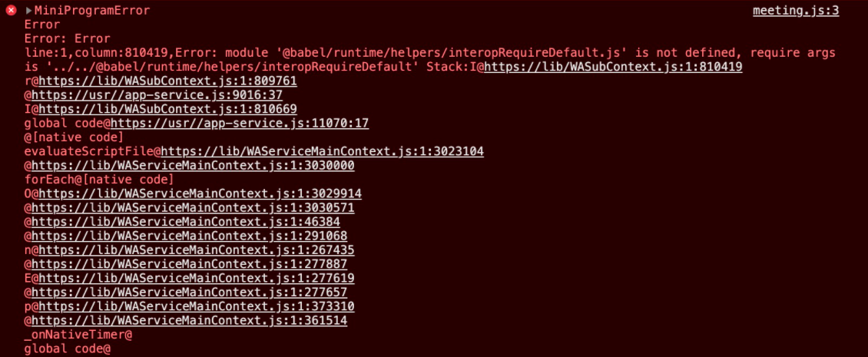Open WAServiceMainContext.js:1:277619 link
The image size is (868, 357).
coord(197,279)
